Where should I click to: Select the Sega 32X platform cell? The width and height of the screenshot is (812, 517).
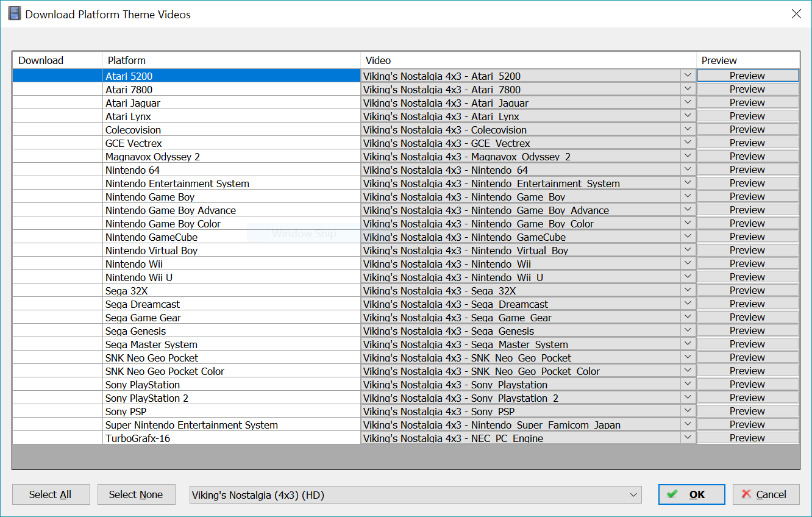232,290
